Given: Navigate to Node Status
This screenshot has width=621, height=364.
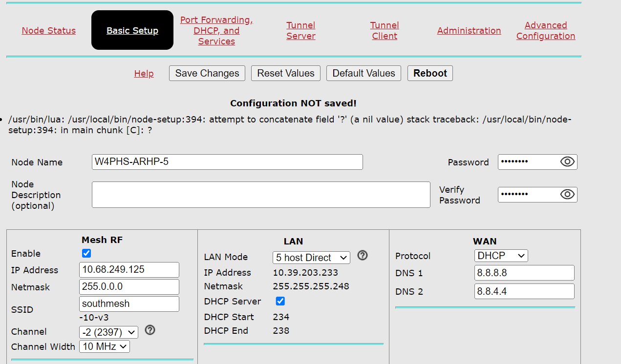Looking at the screenshot, I should coord(48,30).
